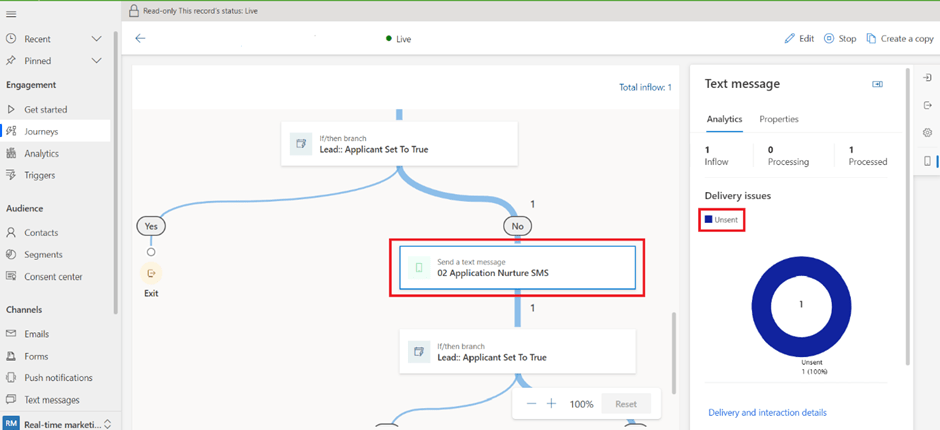The height and width of the screenshot is (430, 940).
Task: Click the Edit pencil icon
Action: pos(790,39)
